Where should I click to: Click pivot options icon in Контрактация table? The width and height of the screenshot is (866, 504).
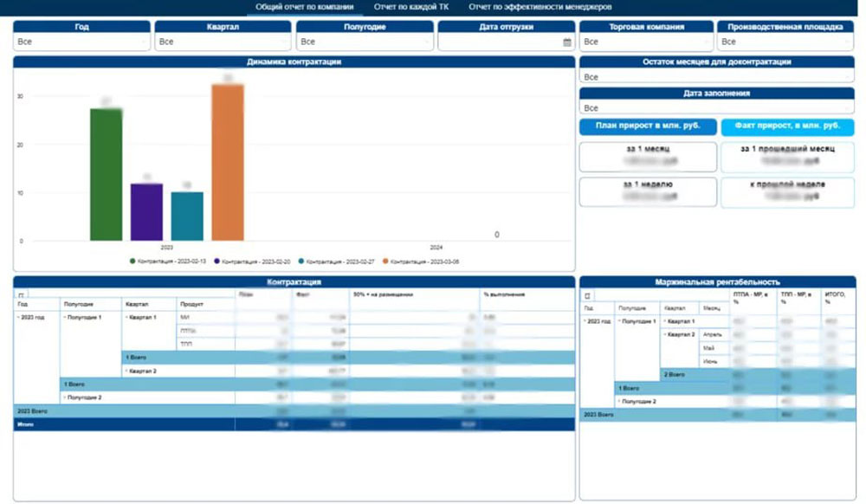pyautogui.click(x=21, y=295)
